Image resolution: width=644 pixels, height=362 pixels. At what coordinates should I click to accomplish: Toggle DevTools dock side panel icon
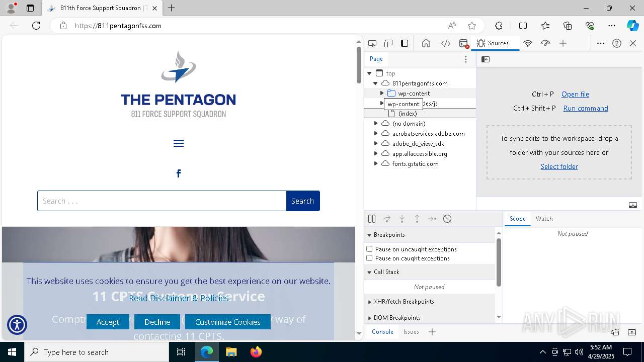pyautogui.click(x=405, y=43)
